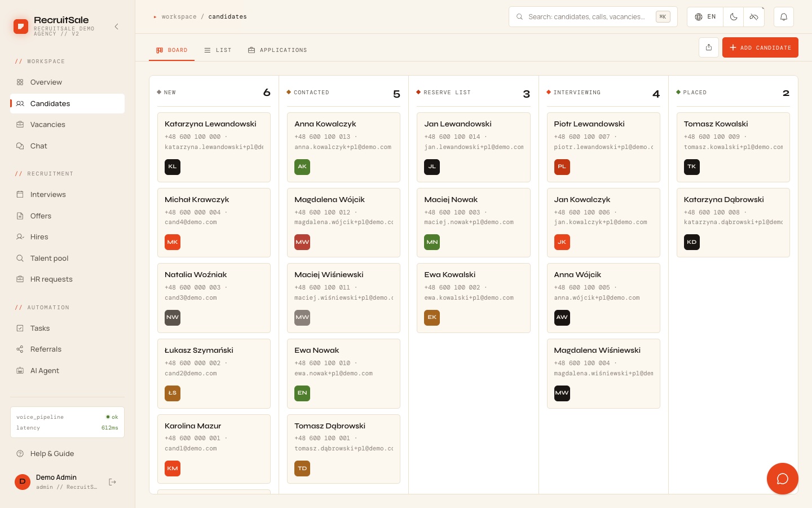Collapse the sidebar with the chevron
This screenshot has width=812, height=508.
(116, 27)
